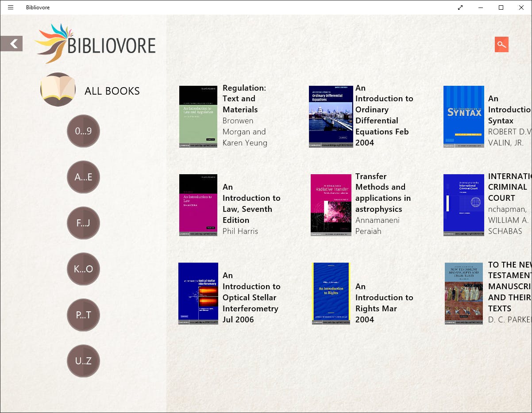
Task: Enter full screen with the expand icon
Action: click(460, 8)
